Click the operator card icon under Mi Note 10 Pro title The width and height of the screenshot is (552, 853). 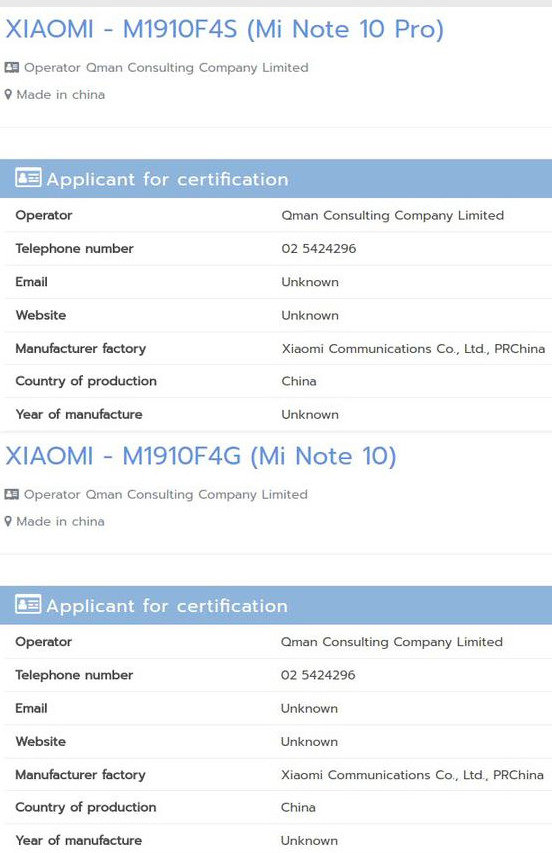(x=11, y=67)
